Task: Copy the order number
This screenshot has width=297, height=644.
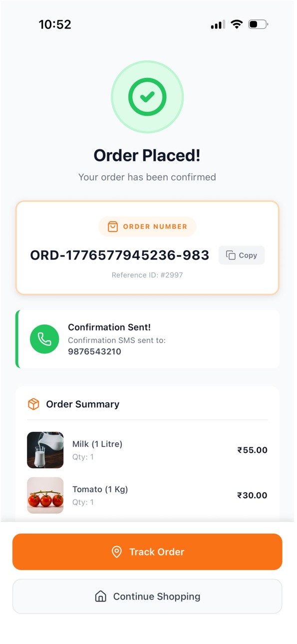Action: pos(242,255)
